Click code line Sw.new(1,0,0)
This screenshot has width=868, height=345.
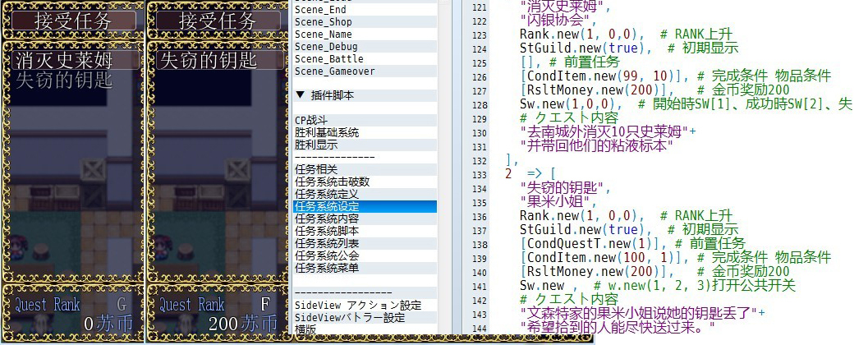coord(572,104)
